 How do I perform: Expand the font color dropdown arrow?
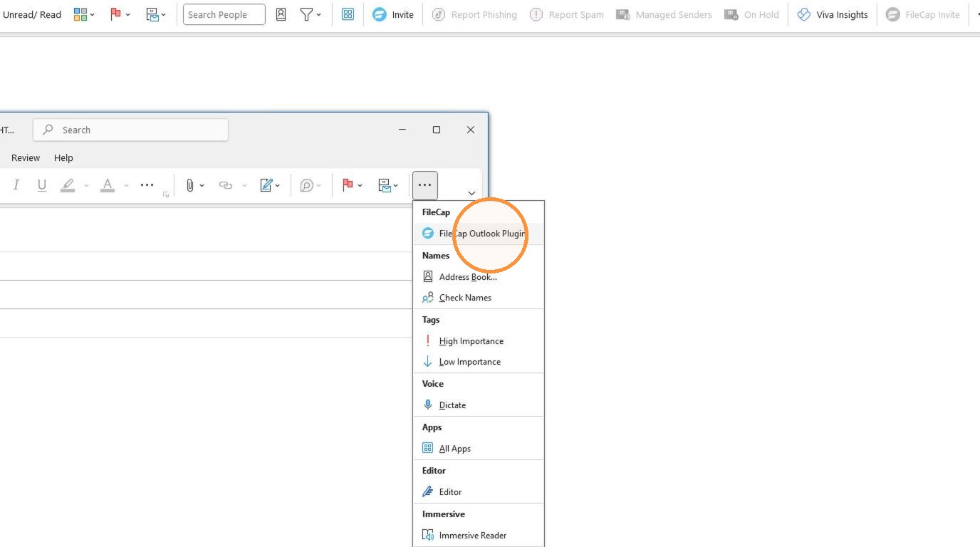(126, 185)
